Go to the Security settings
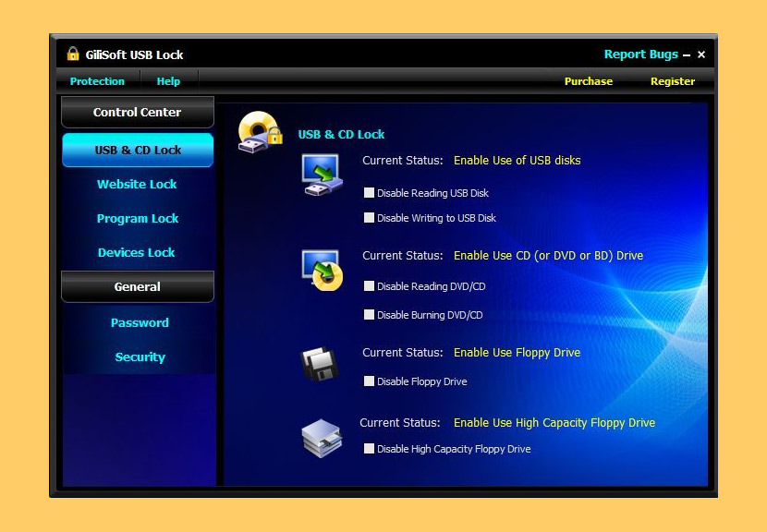This screenshot has width=767, height=532. (x=140, y=357)
